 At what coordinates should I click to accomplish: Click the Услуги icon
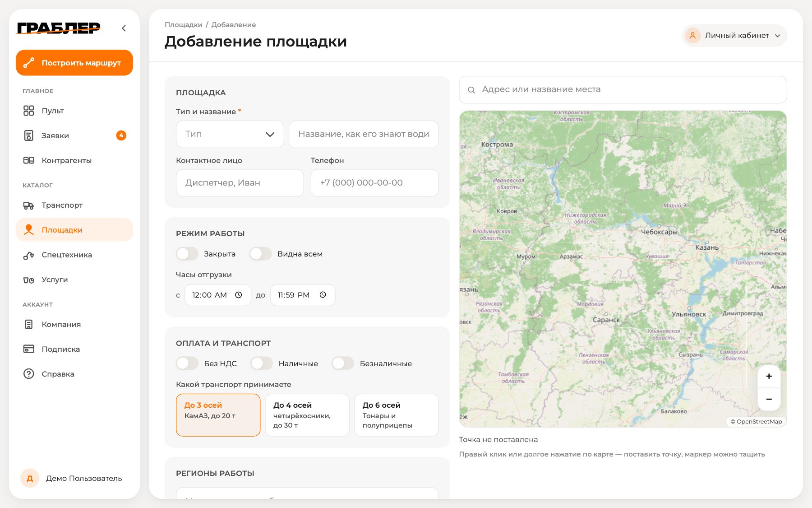[28, 280]
